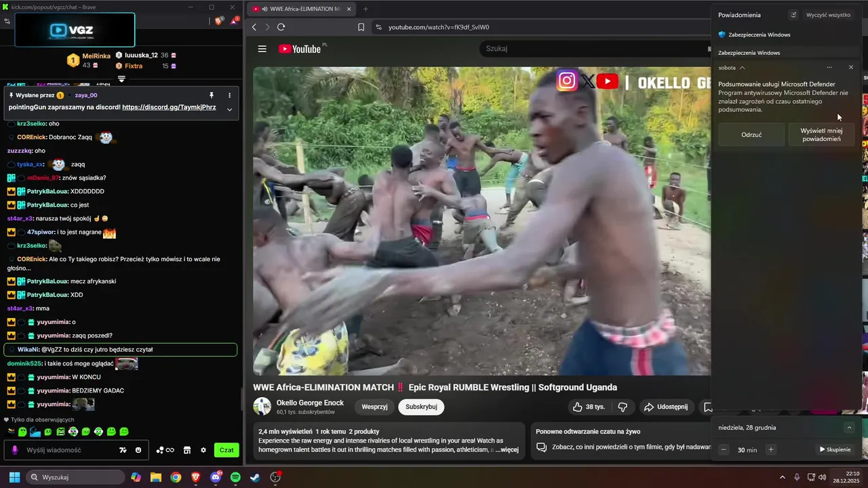
Task: Send message with the green Czat button
Action: click(226, 450)
